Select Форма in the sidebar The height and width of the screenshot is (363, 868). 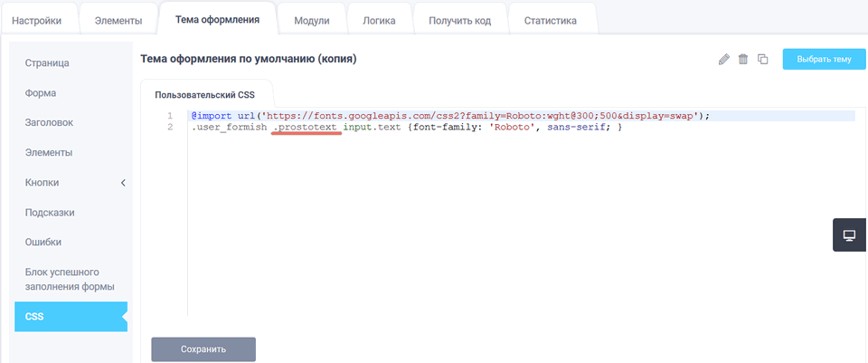pos(42,93)
